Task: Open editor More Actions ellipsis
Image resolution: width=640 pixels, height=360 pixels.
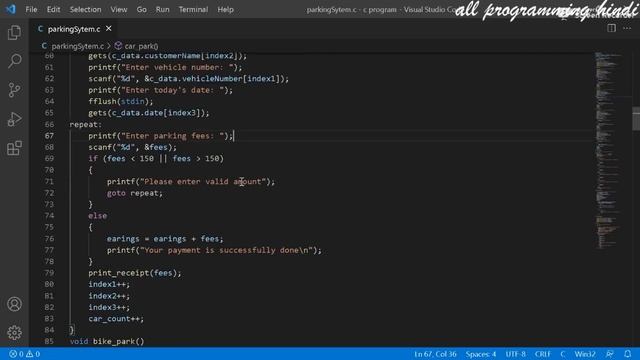Action: (627, 28)
